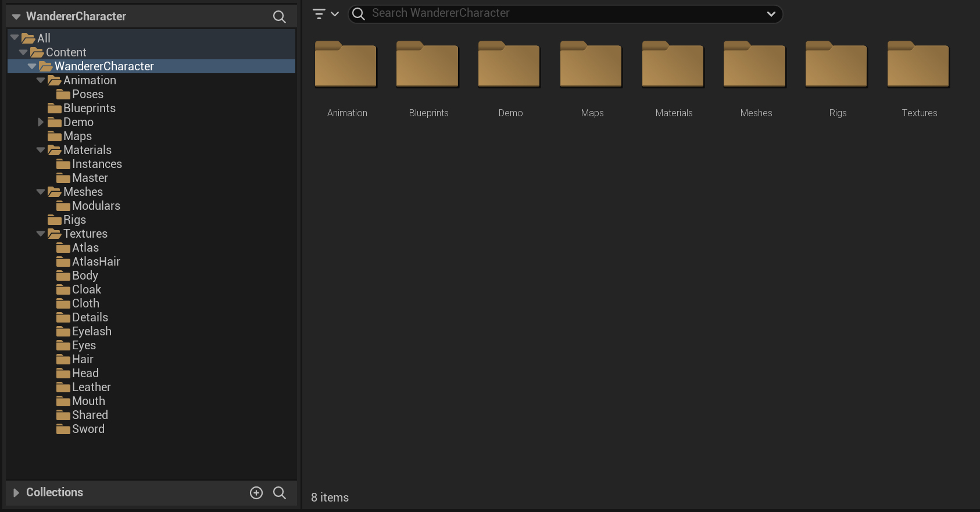The image size is (980, 512).
Task: Expand the Collections panel
Action: pos(16,493)
